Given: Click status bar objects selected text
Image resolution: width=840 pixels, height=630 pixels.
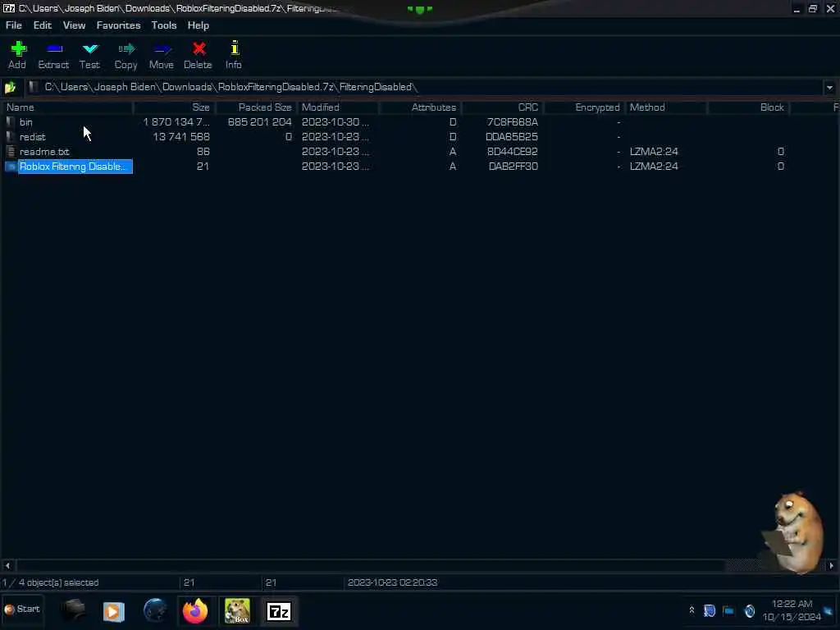Looking at the screenshot, I should 50,582.
